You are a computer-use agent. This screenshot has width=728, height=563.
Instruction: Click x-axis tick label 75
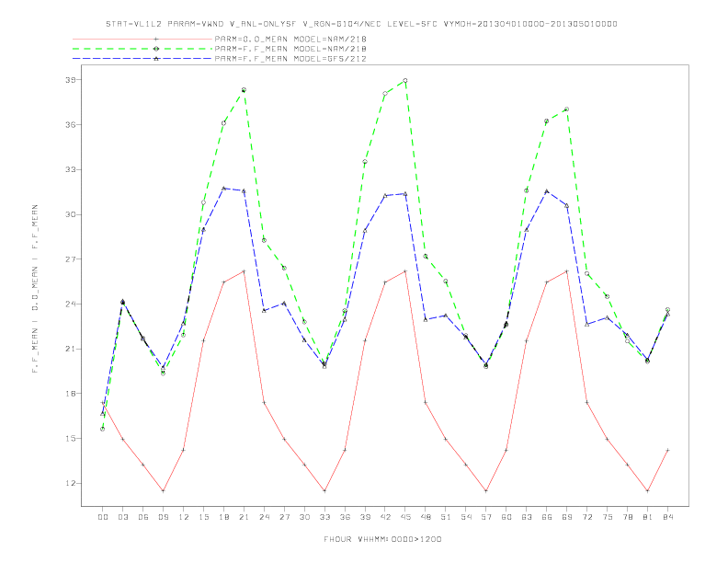tap(607, 517)
